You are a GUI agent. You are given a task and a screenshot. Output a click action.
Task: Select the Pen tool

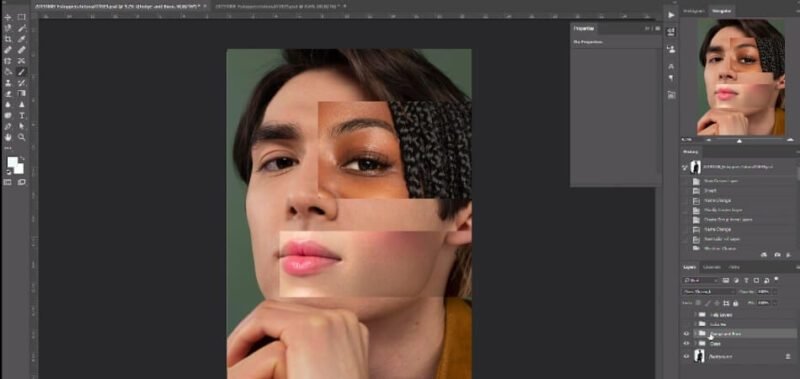(x=8, y=126)
